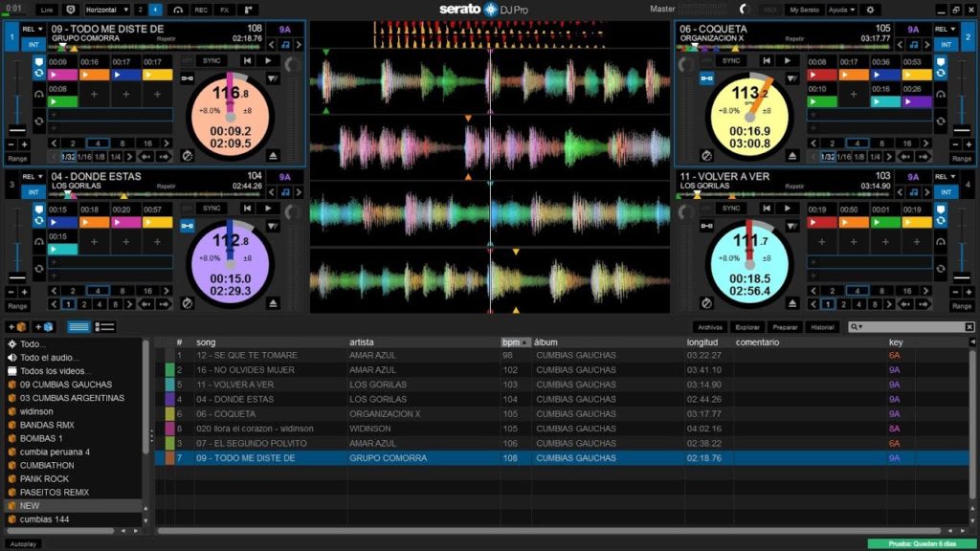
Task: Click the settings gear icon in top bar
Action: 870,10
